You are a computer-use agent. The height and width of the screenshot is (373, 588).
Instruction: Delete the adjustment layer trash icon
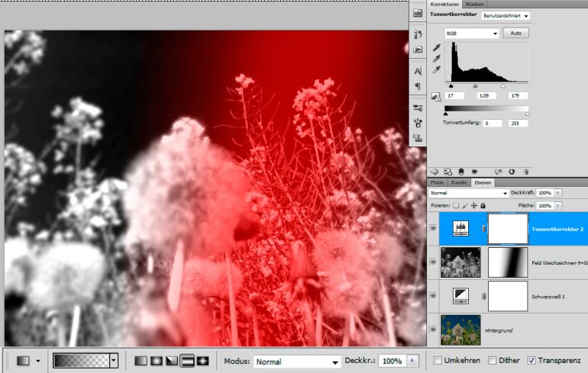coord(525,172)
